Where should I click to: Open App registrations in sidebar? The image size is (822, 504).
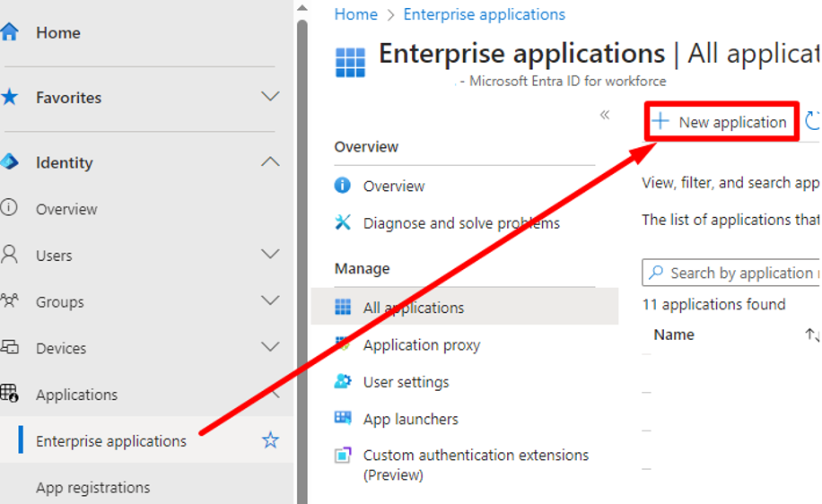93,487
